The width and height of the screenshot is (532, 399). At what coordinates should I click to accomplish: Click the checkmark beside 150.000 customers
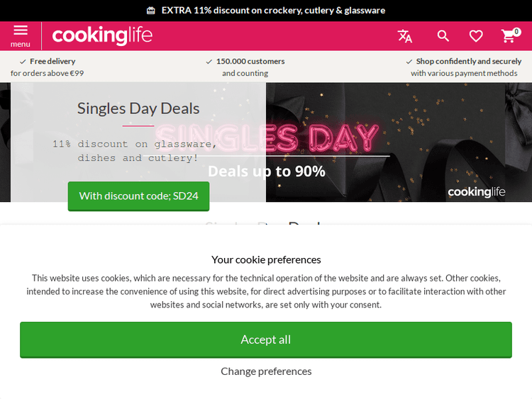tap(209, 62)
